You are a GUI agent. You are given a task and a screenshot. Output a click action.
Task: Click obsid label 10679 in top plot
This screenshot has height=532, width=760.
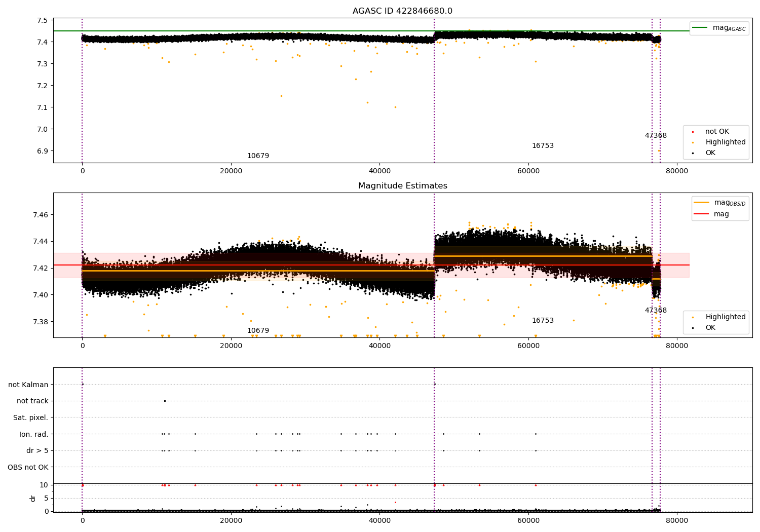(x=258, y=156)
